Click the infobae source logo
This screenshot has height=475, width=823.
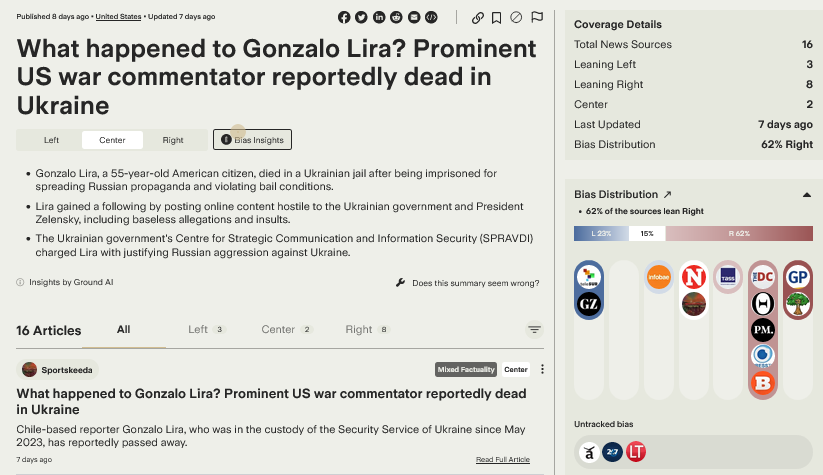(x=659, y=277)
